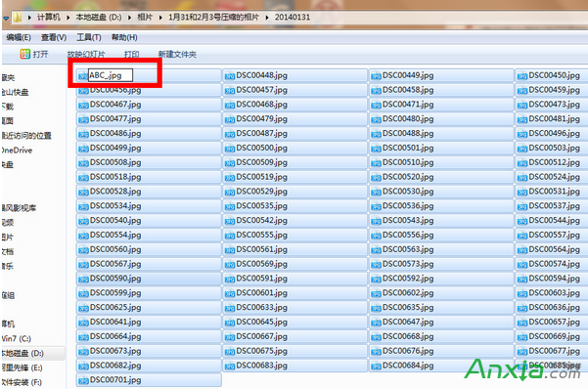The width and height of the screenshot is (588, 389).
Task: Select file DSC00574.jpg
Action: click(x=552, y=265)
